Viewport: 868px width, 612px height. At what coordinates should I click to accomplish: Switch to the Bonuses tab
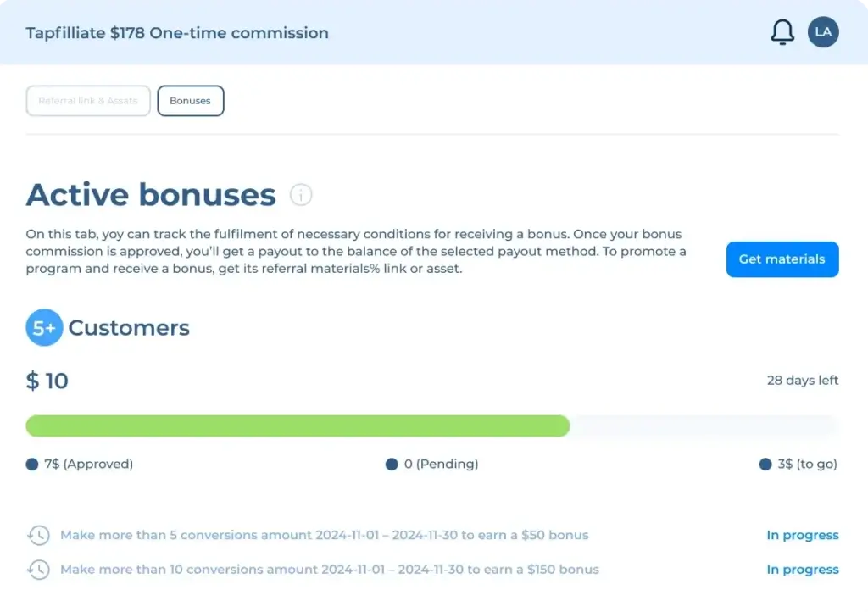pos(190,100)
